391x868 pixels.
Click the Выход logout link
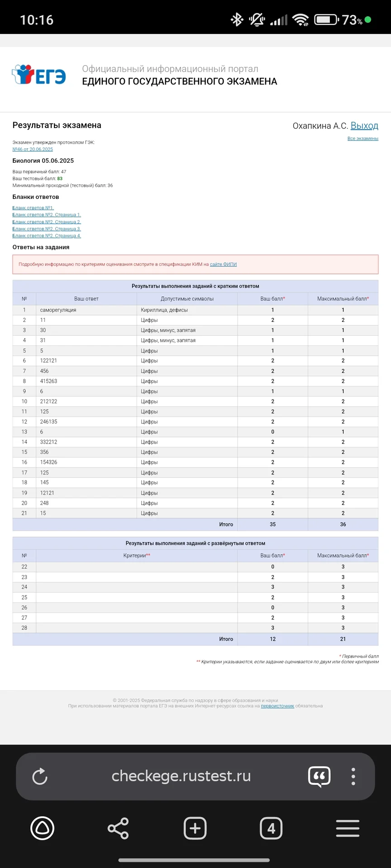(x=364, y=126)
